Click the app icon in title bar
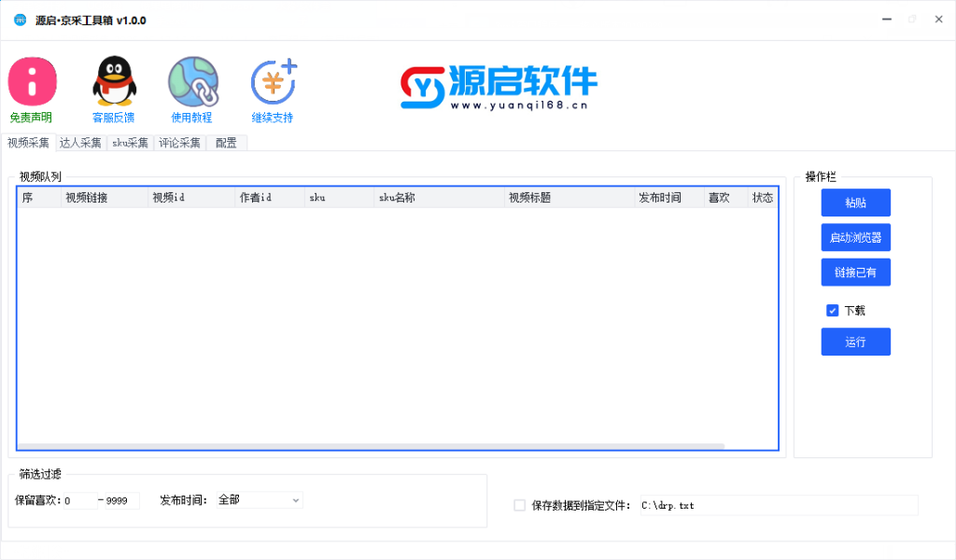 click(x=20, y=20)
